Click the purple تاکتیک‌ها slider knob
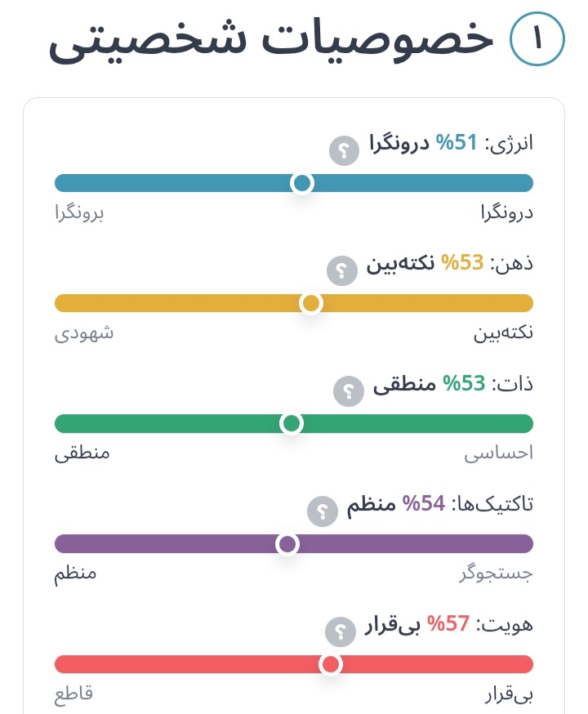Screen dimensions: 588x714 (x=287, y=544)
